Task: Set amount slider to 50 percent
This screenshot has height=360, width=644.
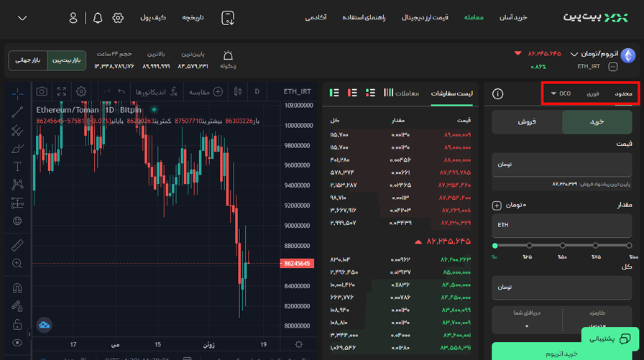Action: point(562,246)
